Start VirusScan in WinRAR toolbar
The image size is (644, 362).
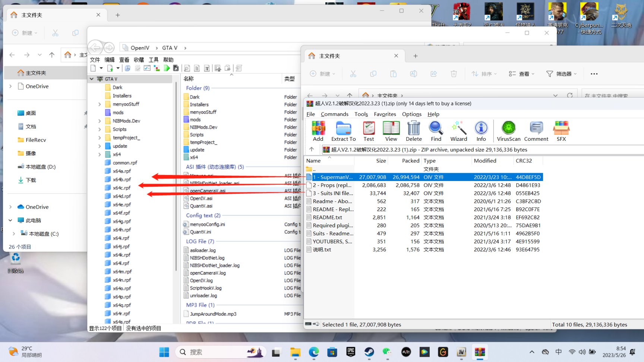[x=508, y=131]
